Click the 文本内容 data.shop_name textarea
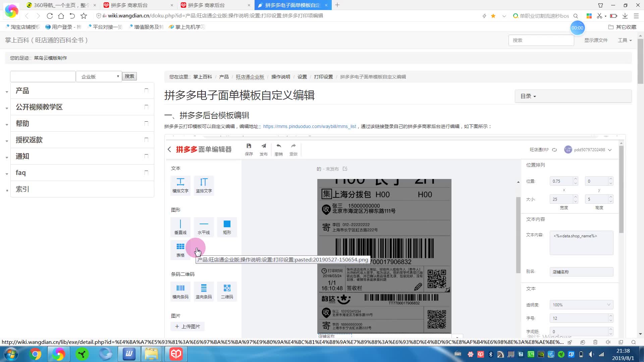This screenshot has width=644, height=362. point(581,243)
